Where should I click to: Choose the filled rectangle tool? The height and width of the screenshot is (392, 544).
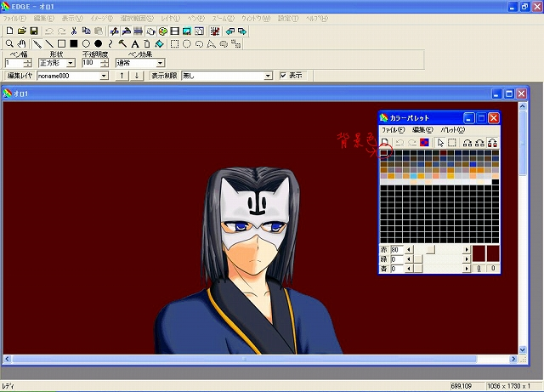[73, 43]
